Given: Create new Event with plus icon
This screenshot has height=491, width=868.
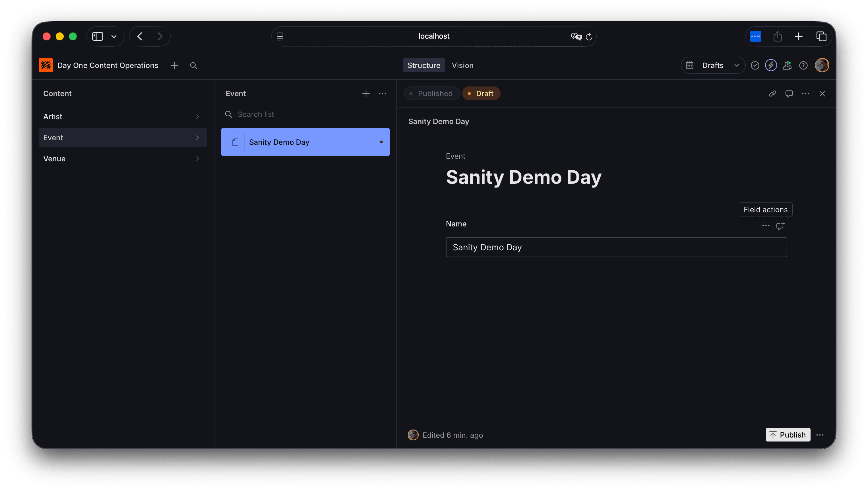Looking at the screenshot, I should tap(366, 94).
